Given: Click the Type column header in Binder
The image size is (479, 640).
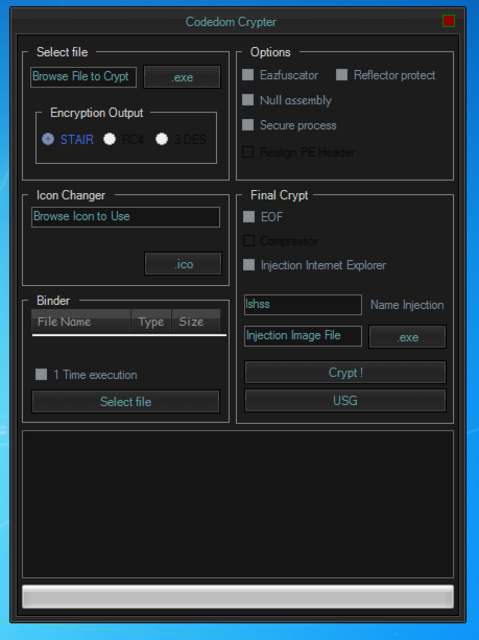Looking at the screenshot, I should click(151, 322).
